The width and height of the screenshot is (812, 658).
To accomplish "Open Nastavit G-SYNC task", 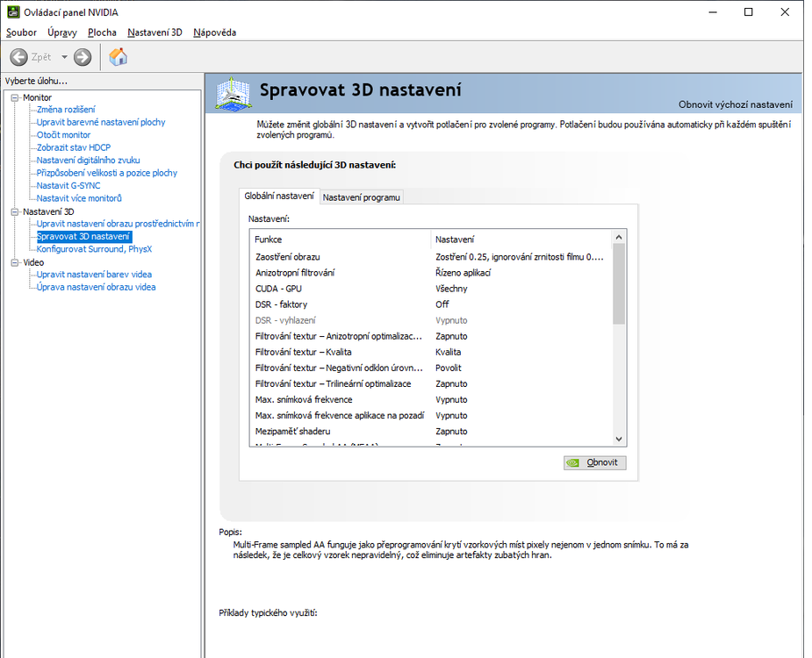I will 68,185.
